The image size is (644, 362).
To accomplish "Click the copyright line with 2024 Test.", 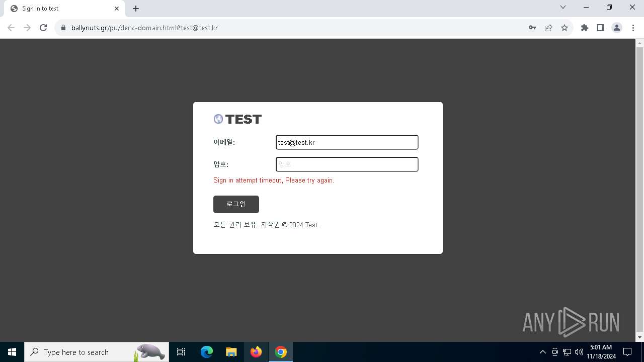I will pyautogui.click(x=266, y=225).
